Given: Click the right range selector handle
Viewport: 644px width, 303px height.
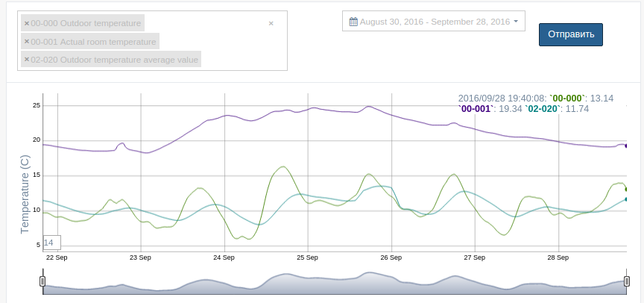Looking at the screenshot, I should point(627,281).
